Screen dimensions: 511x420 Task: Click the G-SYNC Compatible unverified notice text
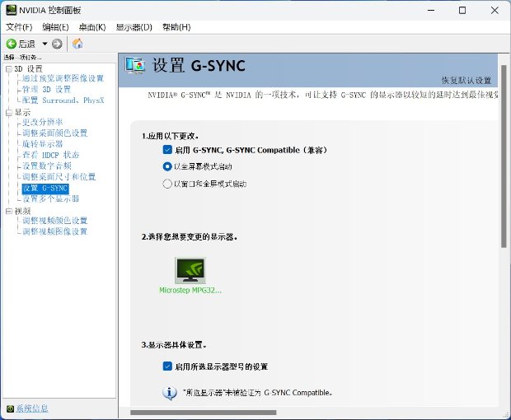(x=257, y=393)
